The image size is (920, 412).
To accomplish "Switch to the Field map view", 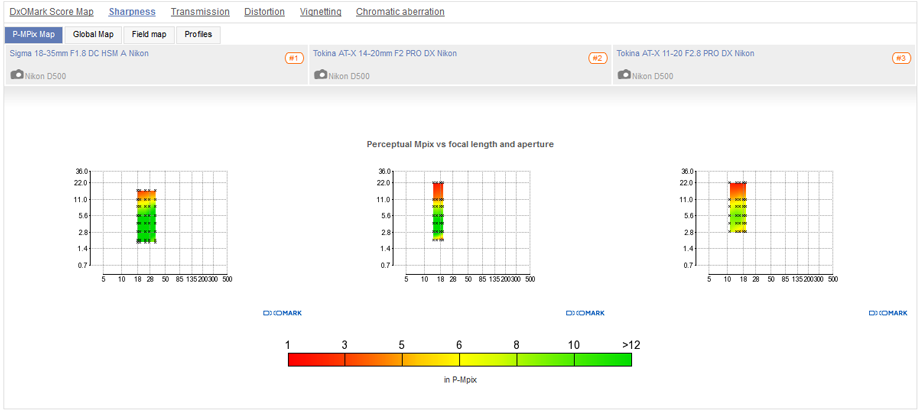I will tap(149, 35).
